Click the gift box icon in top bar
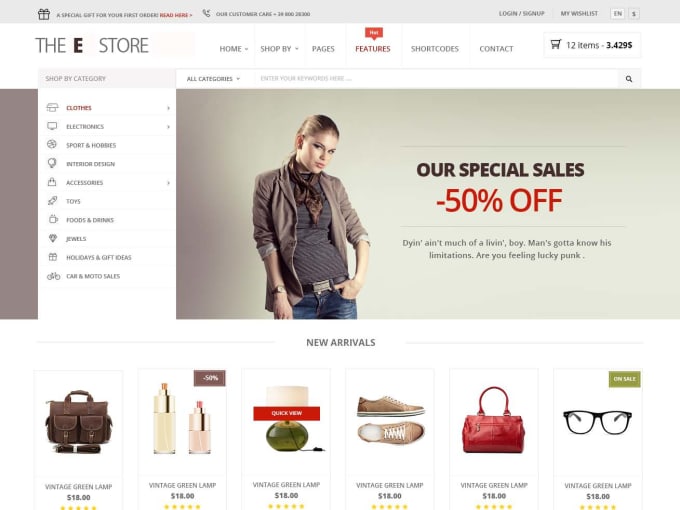The image size is (680, 510). coord(44,14)
